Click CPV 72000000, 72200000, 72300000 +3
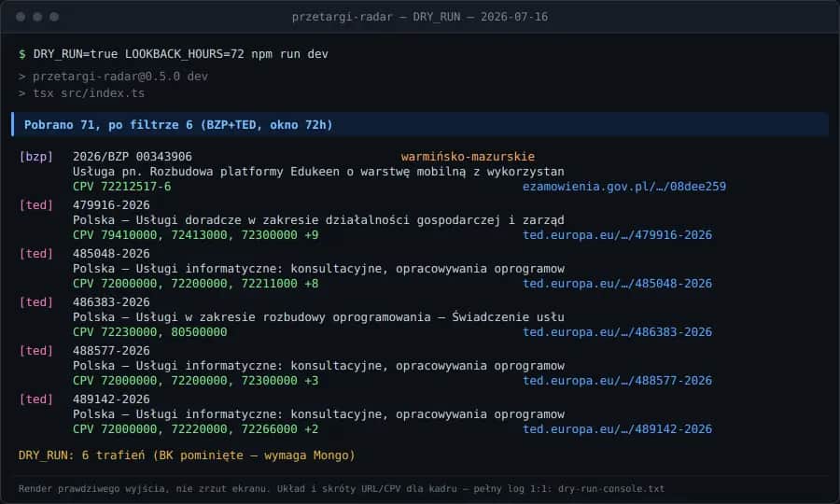840x504 pixels. 196,381
